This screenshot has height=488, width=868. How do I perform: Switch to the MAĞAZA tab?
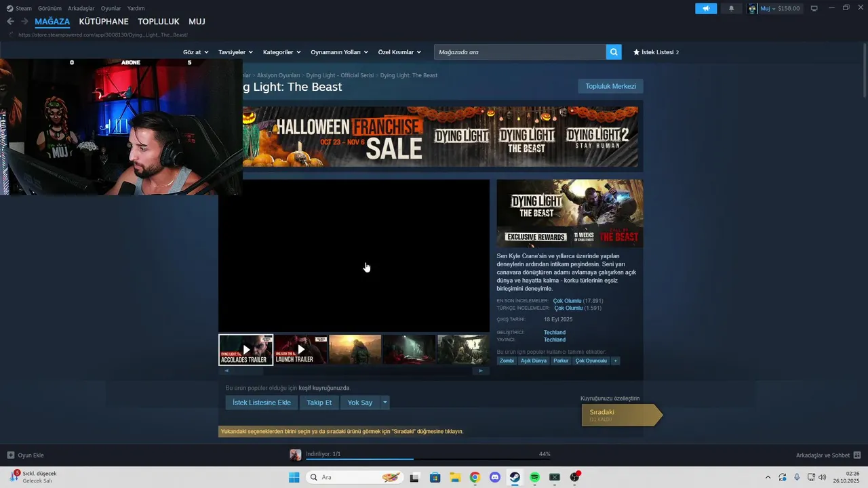pos(52,22)
